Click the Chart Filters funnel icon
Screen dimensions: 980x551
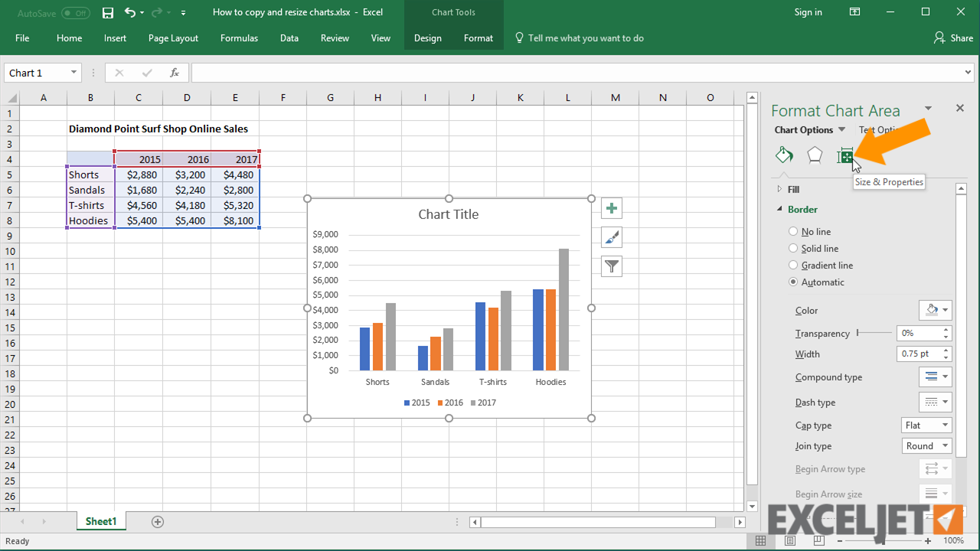point(611,266)
